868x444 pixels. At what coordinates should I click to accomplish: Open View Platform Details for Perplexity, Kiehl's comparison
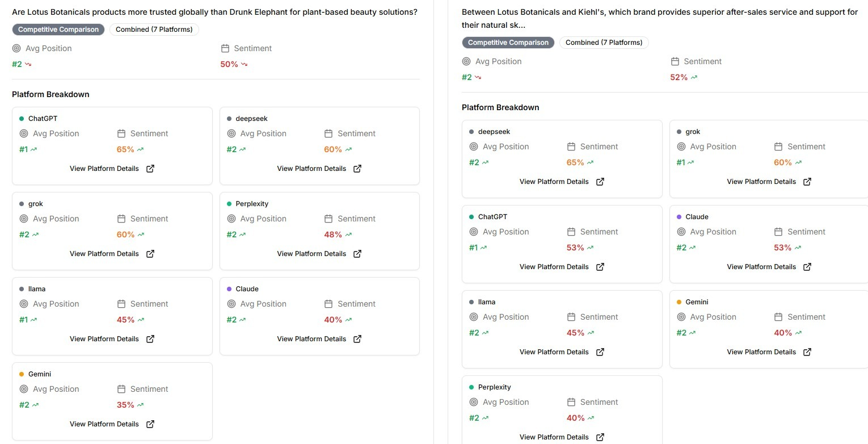tap(554, 437)
